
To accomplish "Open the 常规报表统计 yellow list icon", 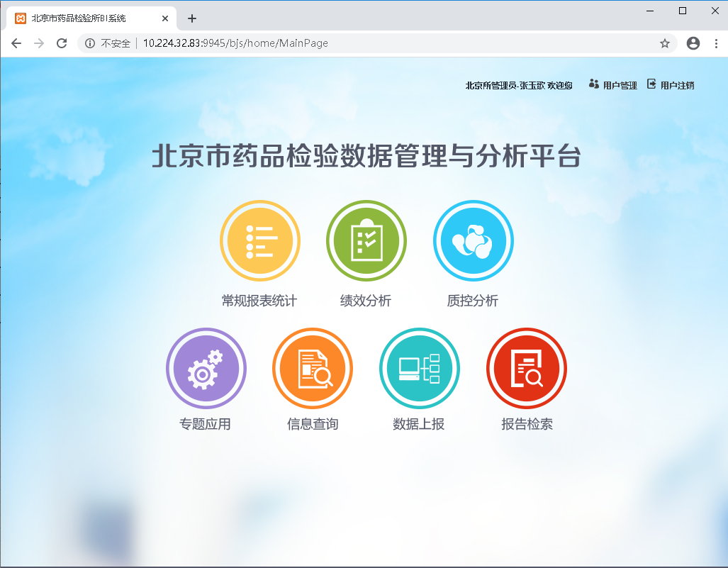I will (259, 240).
